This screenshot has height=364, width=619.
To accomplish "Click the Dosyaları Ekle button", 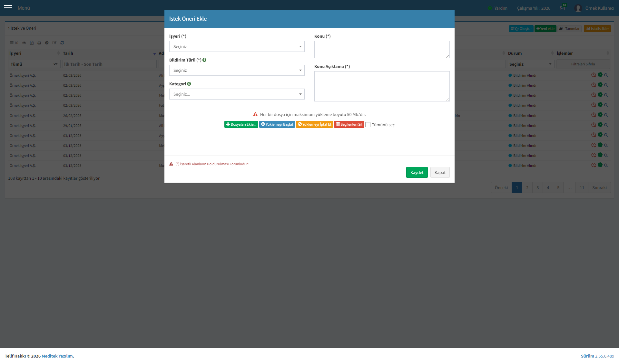I will click(241, 124).
